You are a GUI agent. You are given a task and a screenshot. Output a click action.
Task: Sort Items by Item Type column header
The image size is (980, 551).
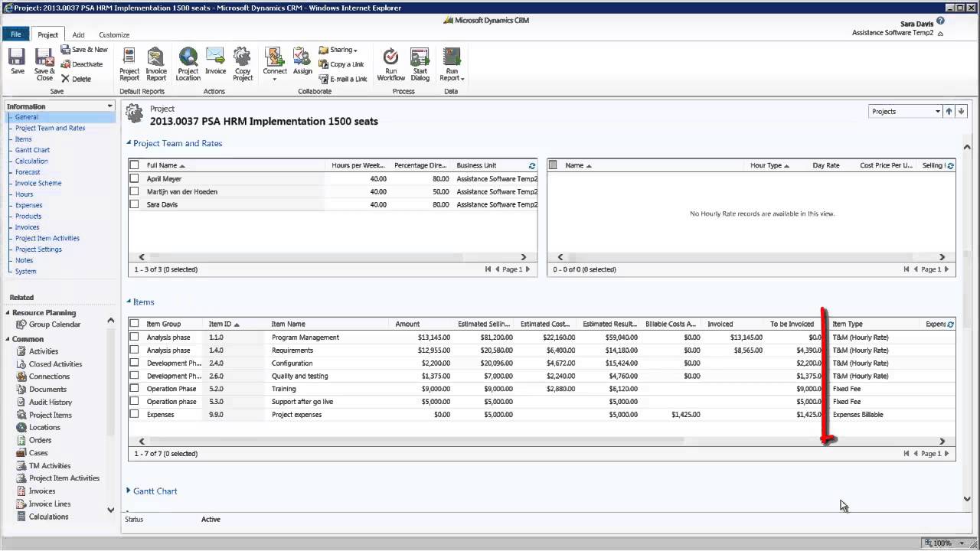pyautogui.click(x=848, y=324)
